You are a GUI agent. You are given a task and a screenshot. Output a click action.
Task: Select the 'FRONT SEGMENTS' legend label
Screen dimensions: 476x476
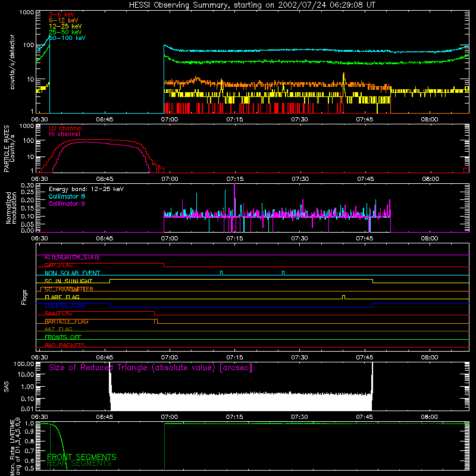point(82,457)
